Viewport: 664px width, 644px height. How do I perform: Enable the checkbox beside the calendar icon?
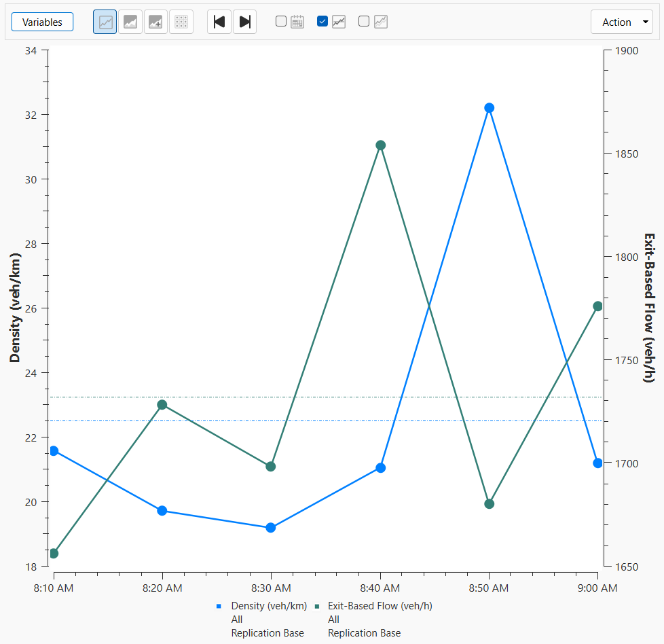coord(281,21)
